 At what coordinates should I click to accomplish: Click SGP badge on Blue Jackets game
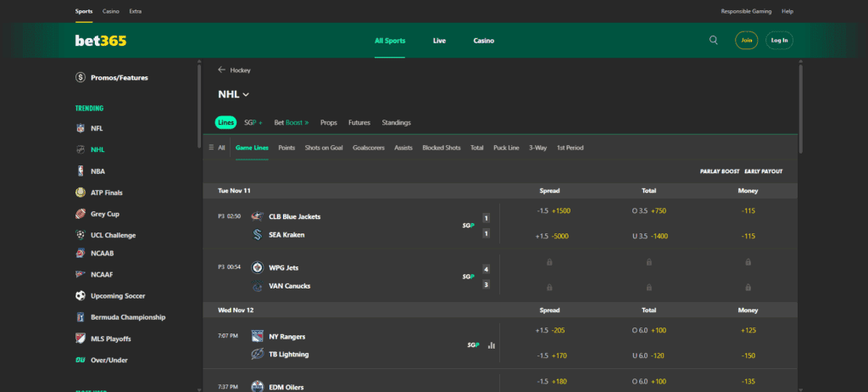pos(469,226)
